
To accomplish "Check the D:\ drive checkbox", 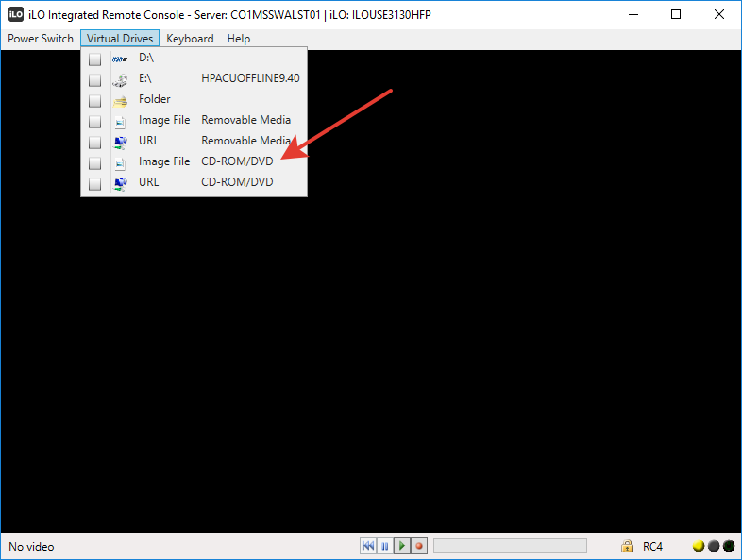I will [94, 59].
